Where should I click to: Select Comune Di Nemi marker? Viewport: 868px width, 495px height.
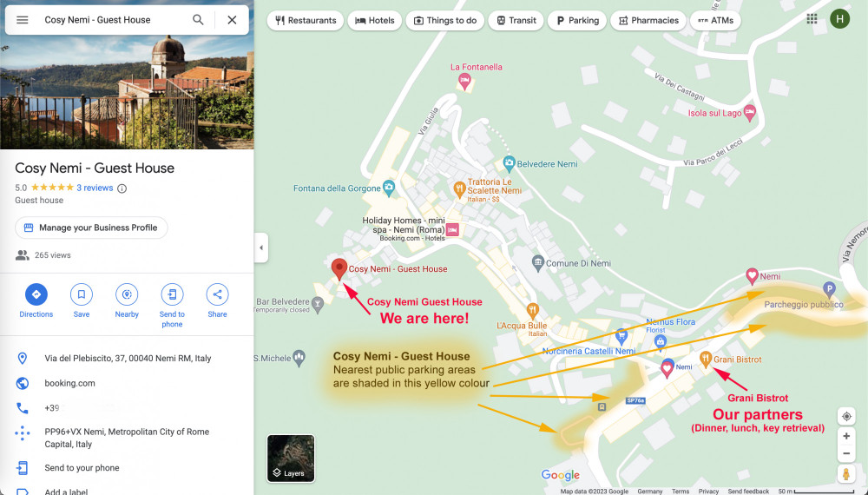[537, 263]
